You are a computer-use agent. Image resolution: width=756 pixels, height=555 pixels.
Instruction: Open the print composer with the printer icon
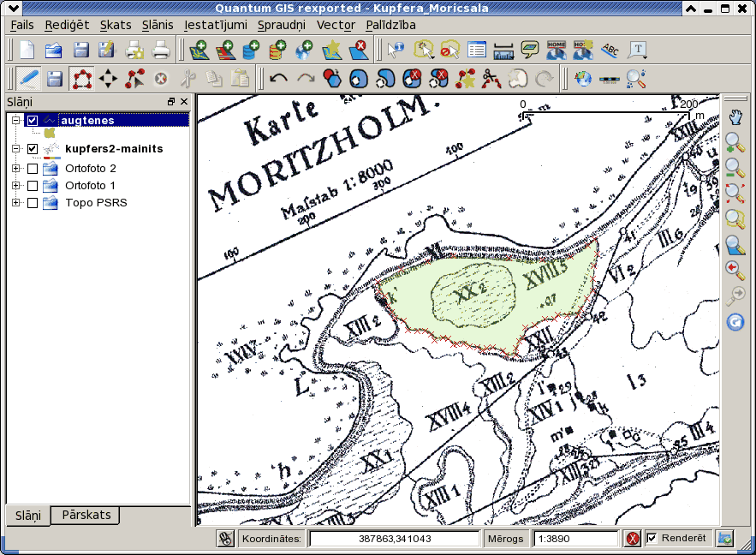click(x=161, y=50)
